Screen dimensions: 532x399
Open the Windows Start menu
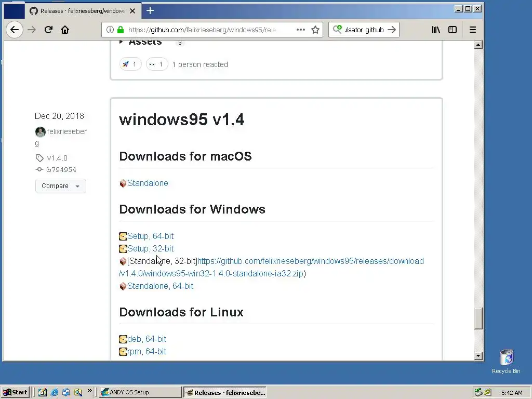pos(15,392)
